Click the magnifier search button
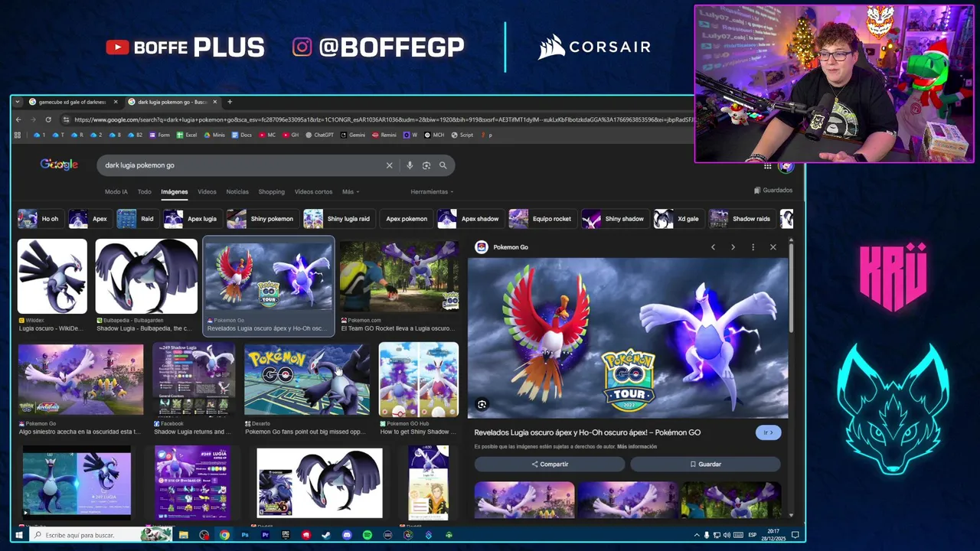Screen dimensions: 980x551 click(x=443, y=165)
